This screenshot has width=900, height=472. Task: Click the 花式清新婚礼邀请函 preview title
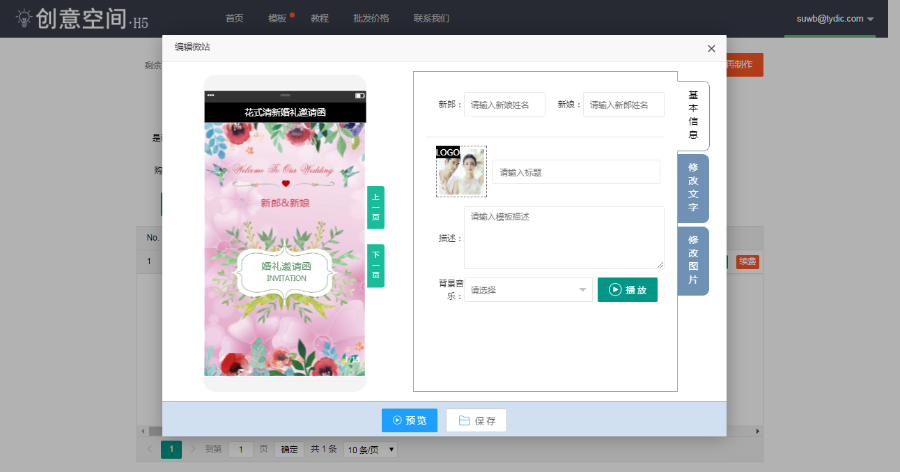pyautogui.click(x=285, y=112)
